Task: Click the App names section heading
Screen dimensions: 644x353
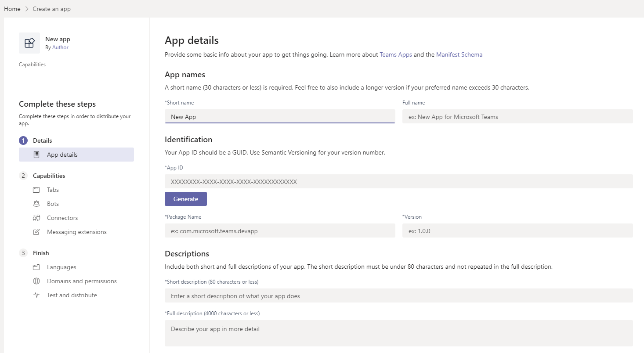Action: point(185,75)
